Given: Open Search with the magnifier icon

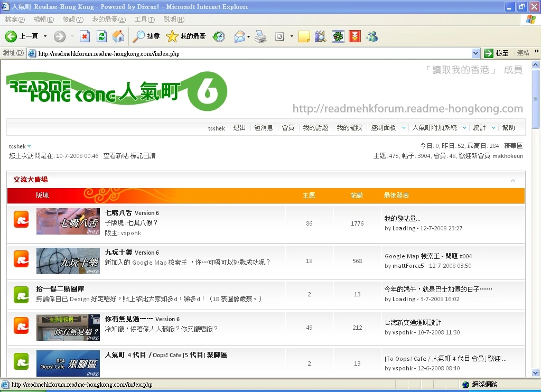Looking at the screenshot, I should 139,36.
